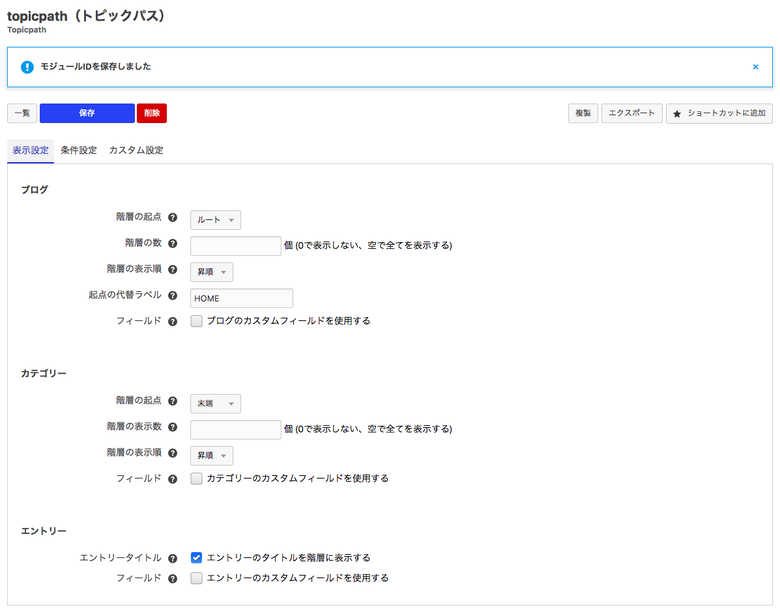780x614 pixels.
Task: Uncheck エントリーのタイトルを階層に表示する
Action: click(197, 558)
